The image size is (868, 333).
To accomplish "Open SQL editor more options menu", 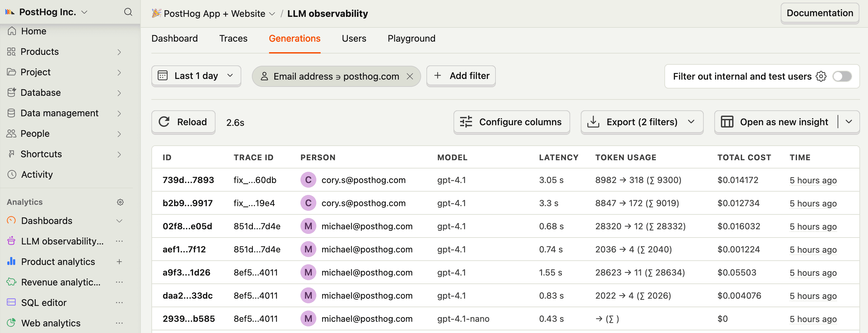I will [119, 303].
